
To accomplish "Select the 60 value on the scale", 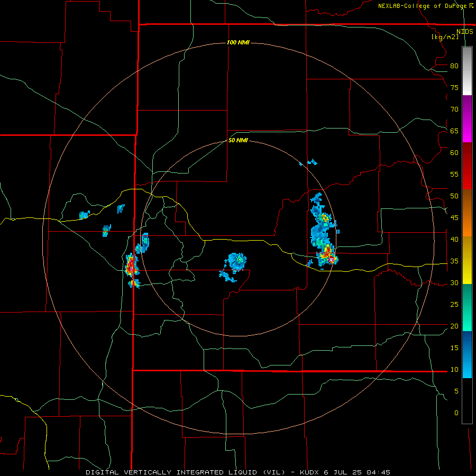I will [454, 153].
